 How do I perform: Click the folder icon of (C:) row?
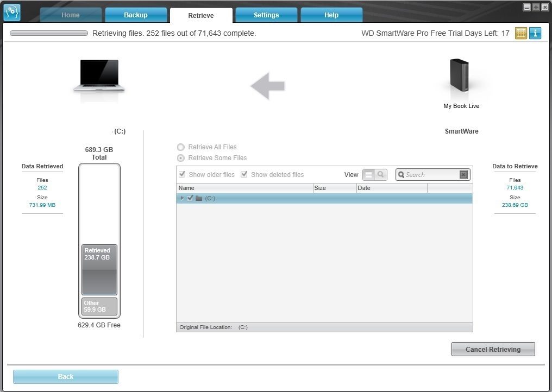click(199, 198)
